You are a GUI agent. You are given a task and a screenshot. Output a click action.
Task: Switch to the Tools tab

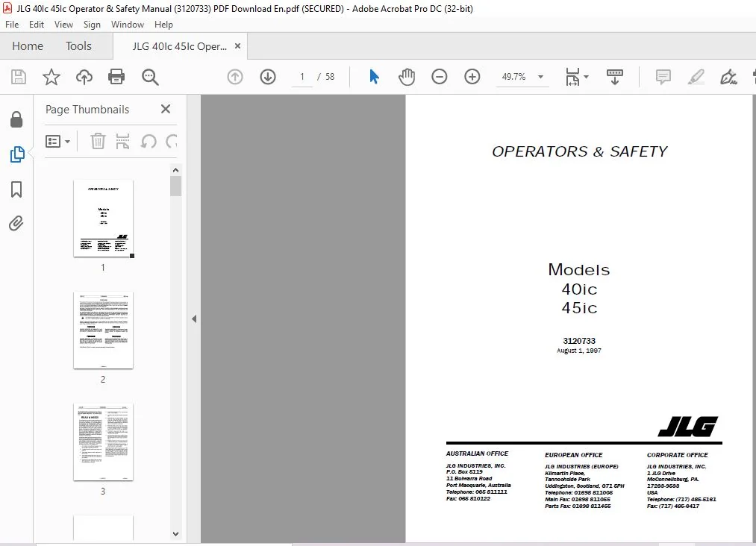pyautogui.click(x=78, y=45)
